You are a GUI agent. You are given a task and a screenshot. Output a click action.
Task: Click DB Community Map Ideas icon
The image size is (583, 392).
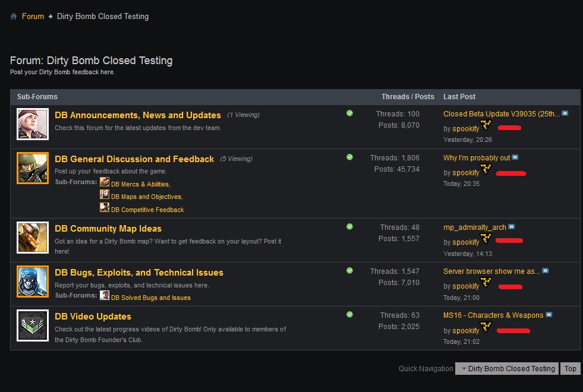33,238
